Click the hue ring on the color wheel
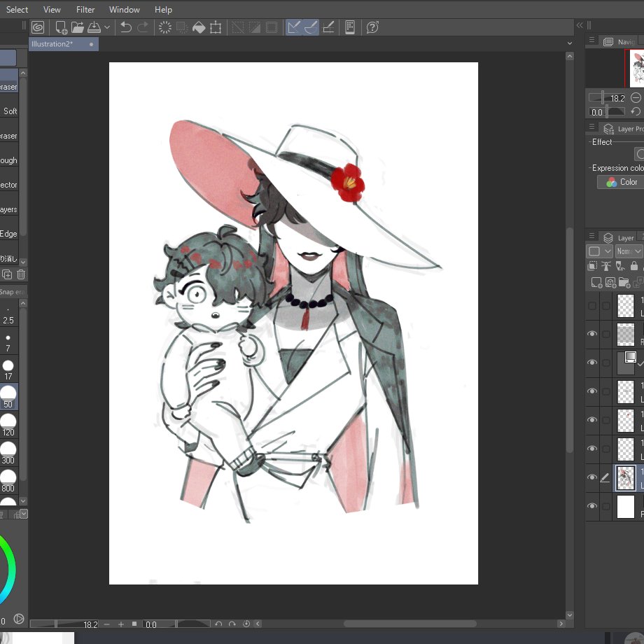The image size is (644, 644). pos(9,568)
